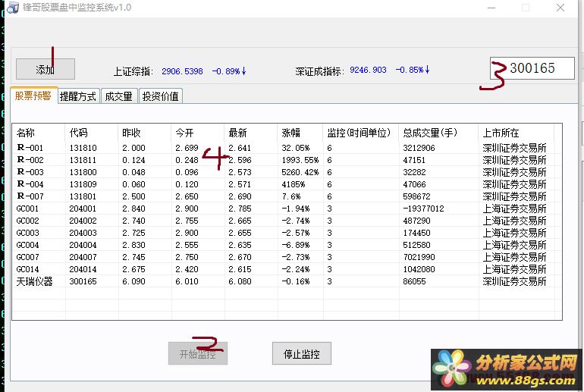Open the 投资价值 tab
Image resolution: width=584 pixels, height=392 pixels.
pos(161,96)
